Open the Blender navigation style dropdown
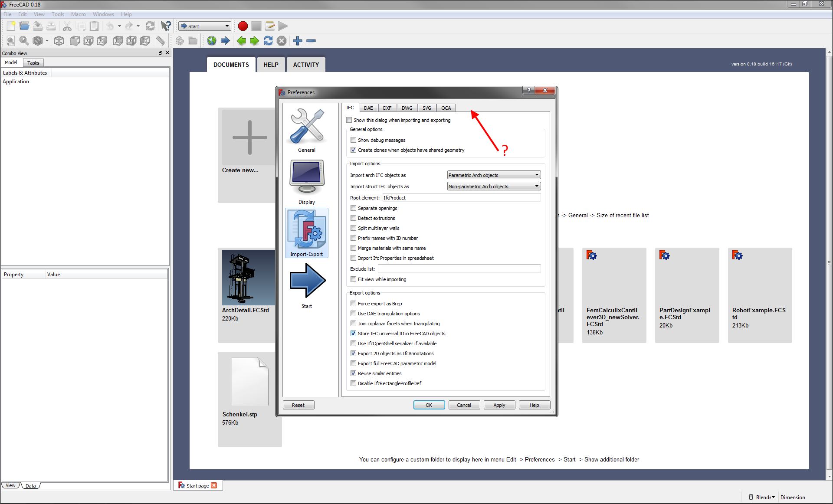The width and height of the screenshot is (833, 504). tap(762, 497)
